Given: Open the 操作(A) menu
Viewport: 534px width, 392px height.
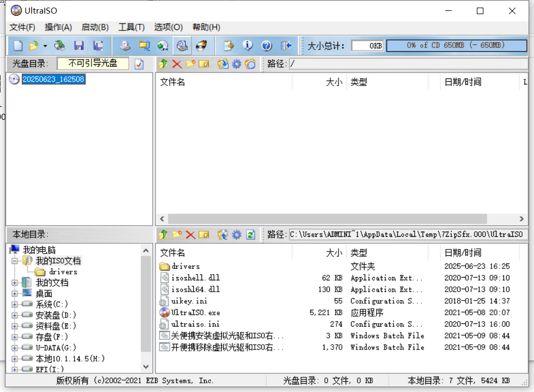Looking at the screenshot, I should 58,27.
